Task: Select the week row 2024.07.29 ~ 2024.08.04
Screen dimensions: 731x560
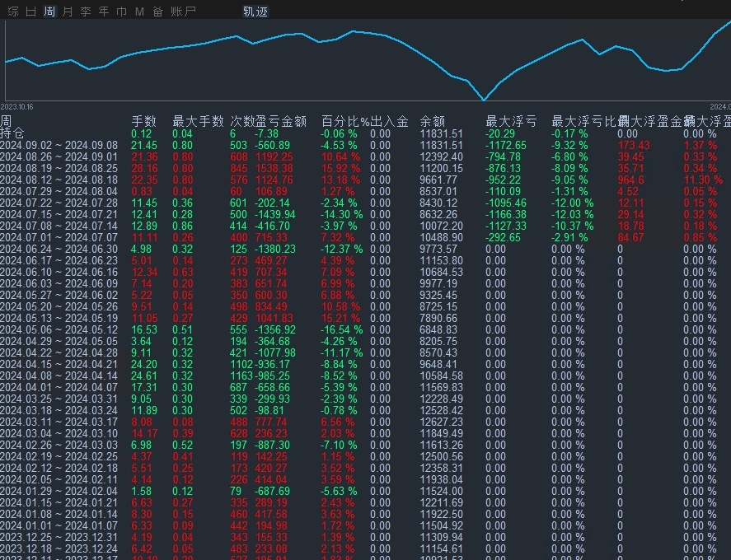Action: [366, 192]
